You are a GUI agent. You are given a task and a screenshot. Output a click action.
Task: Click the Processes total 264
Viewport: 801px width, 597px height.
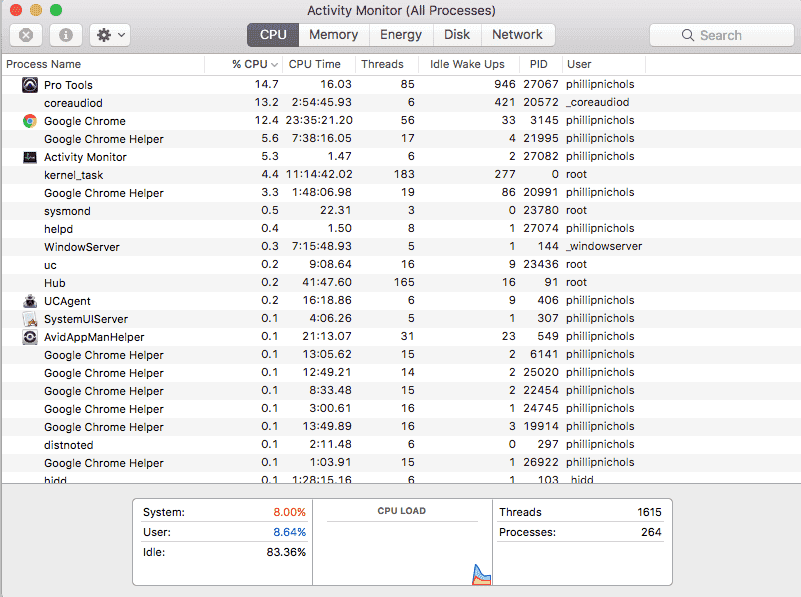pos(651,532)
